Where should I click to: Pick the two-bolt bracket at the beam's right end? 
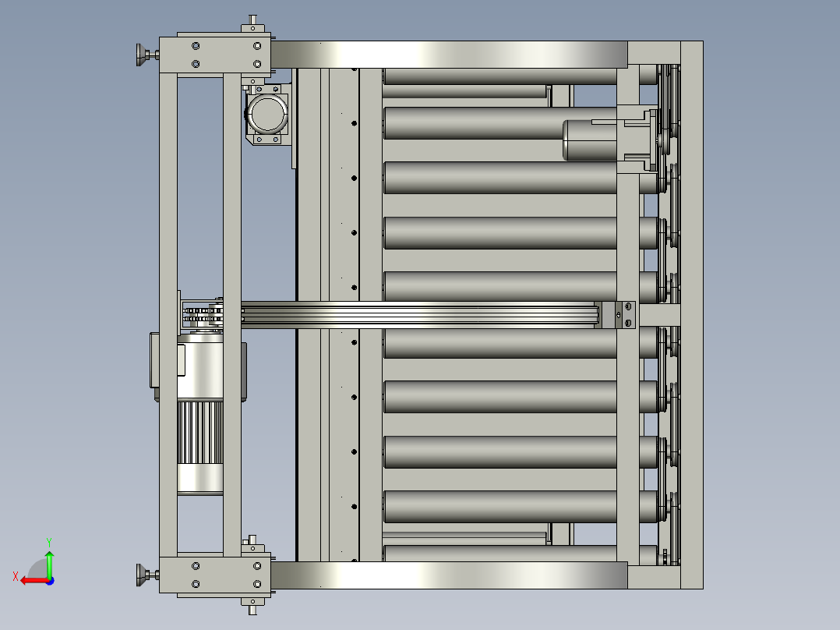(618, 315)
